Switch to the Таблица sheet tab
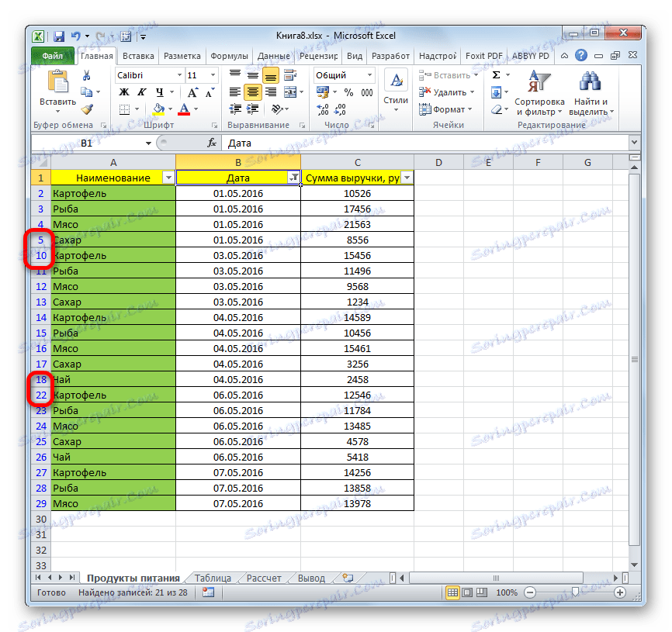672x632 pixels. [212, 577]
